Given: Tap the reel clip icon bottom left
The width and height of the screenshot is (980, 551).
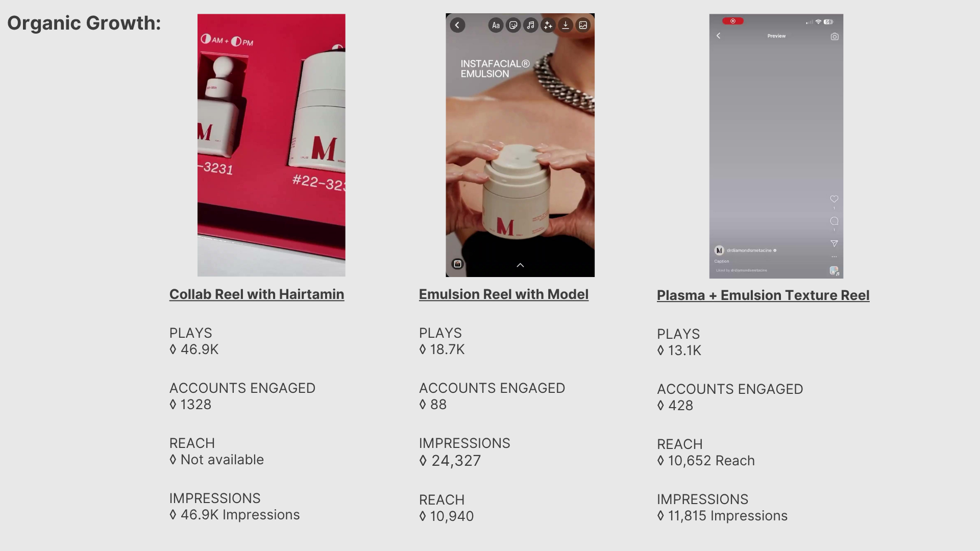Looking at the screenshot, I should pyautogui.click(x=457, y=264).
